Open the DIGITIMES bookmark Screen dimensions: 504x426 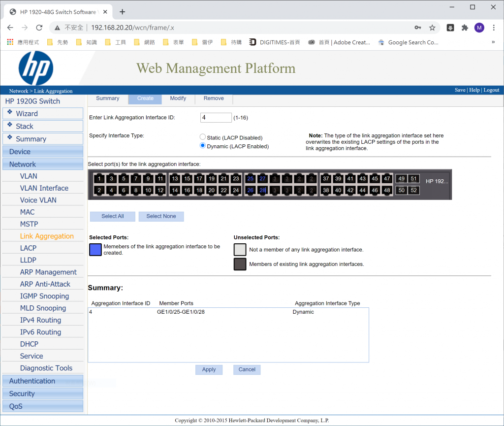[275, 42]
